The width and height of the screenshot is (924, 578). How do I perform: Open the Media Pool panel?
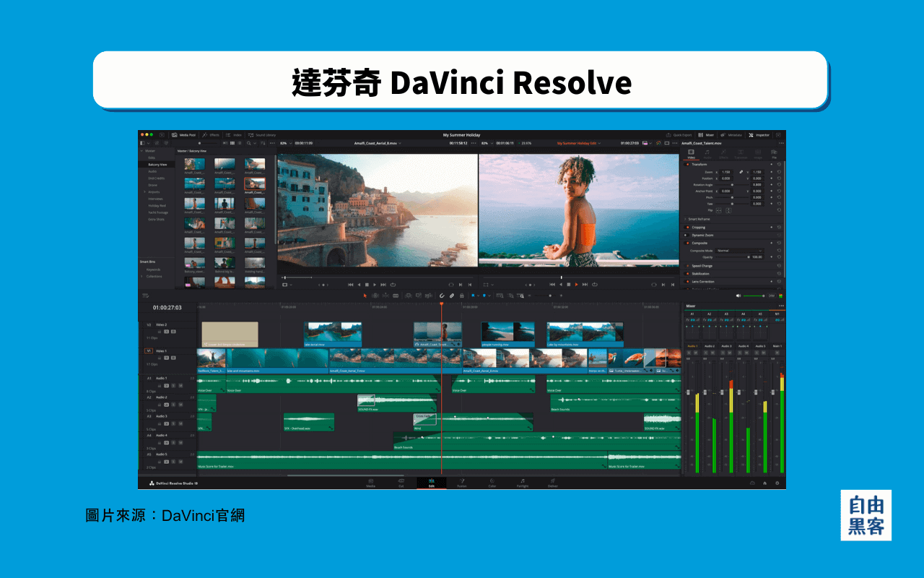point(183,135)
